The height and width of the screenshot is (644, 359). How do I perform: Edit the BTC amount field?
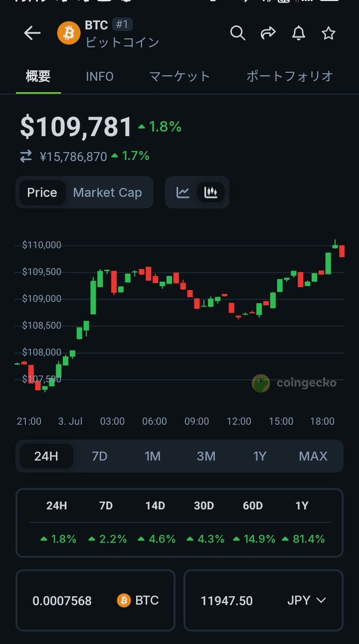click(x=62, y=601)
